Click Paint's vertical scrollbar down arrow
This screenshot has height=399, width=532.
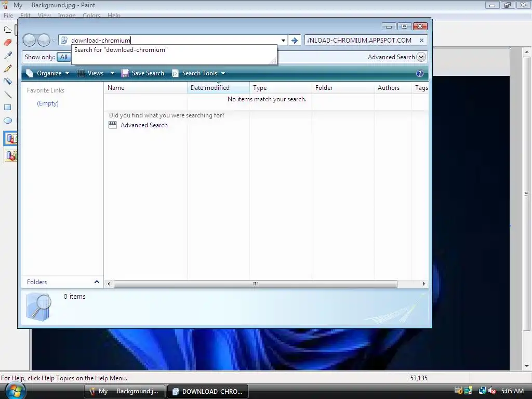pyautogui.click(x=527, y=366)
